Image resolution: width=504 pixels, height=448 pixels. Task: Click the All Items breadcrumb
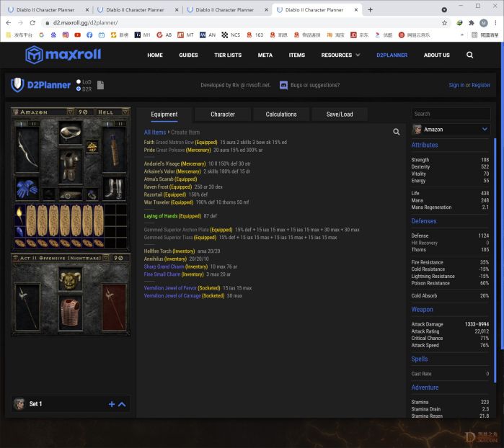155,132
